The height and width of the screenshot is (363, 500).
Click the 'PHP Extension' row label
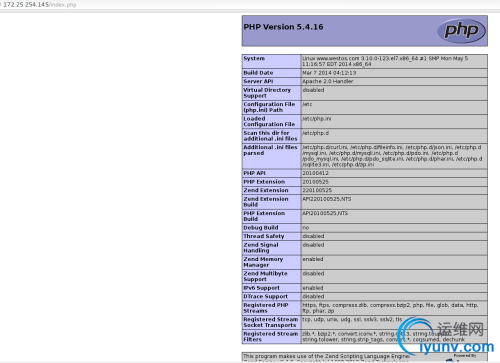(x=264, y=182)
